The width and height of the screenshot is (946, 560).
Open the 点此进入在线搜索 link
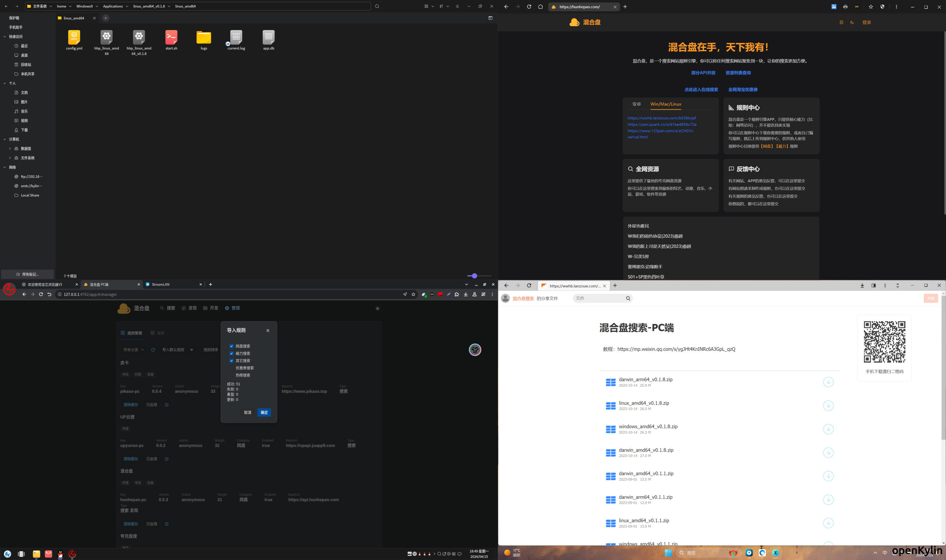click(701, 90)
